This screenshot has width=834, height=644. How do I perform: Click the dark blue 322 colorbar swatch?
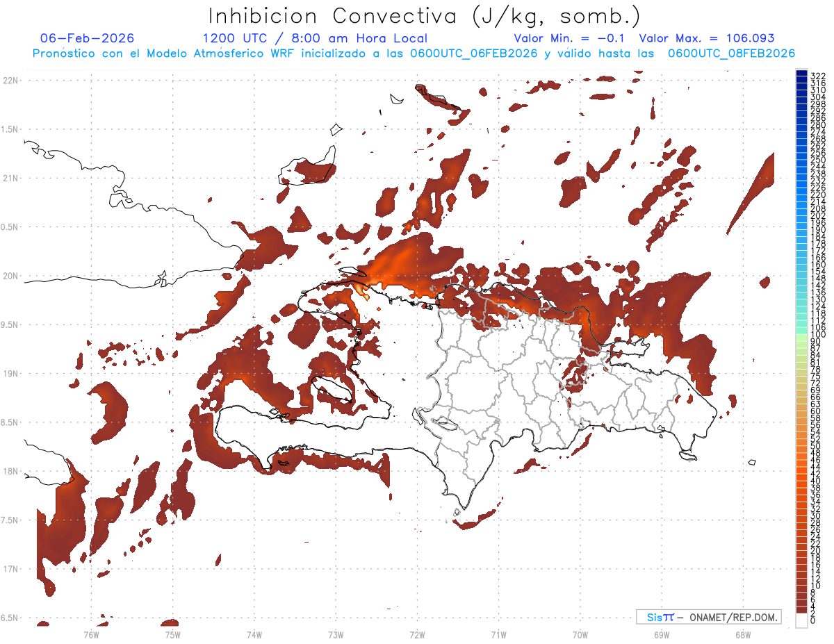tap(801, 74)
